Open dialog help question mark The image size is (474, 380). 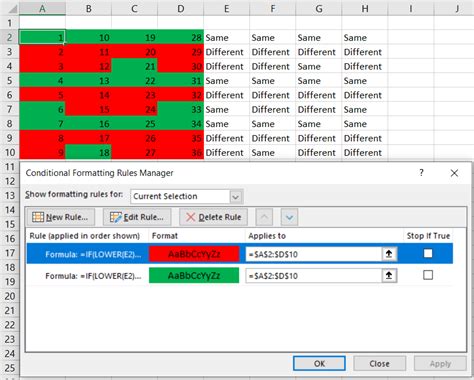(x=421, y=173)
